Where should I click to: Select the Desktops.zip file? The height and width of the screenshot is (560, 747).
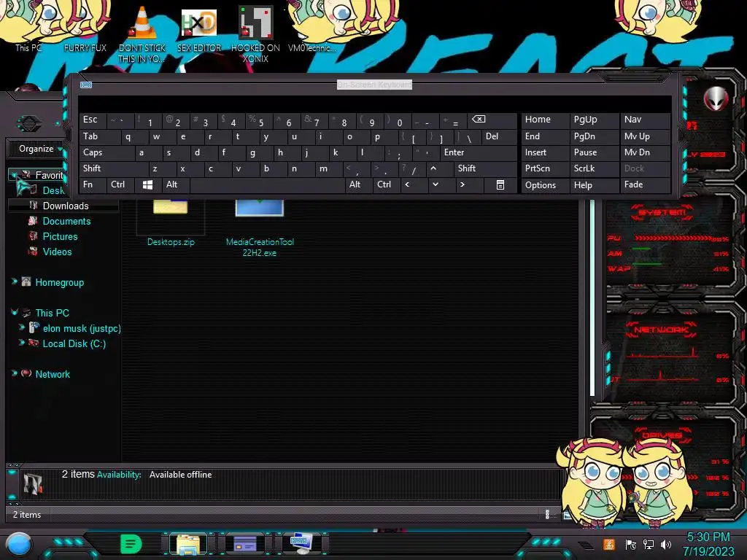[171, 224]
